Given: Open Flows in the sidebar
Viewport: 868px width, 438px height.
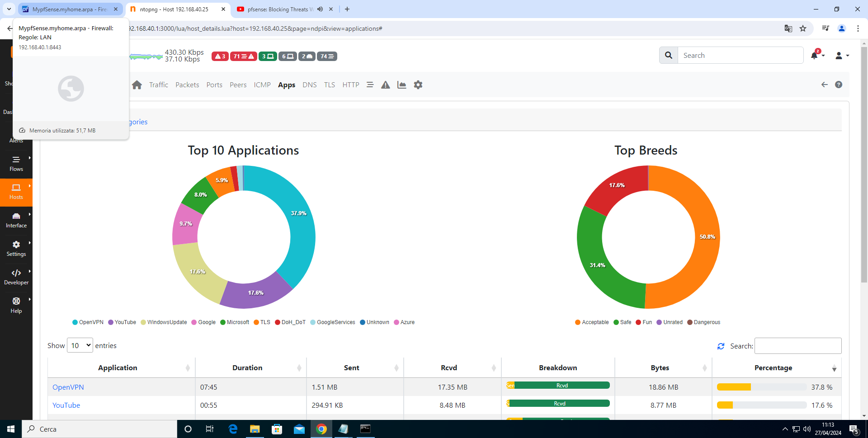Looking at the screenshot, I should 16,164.
